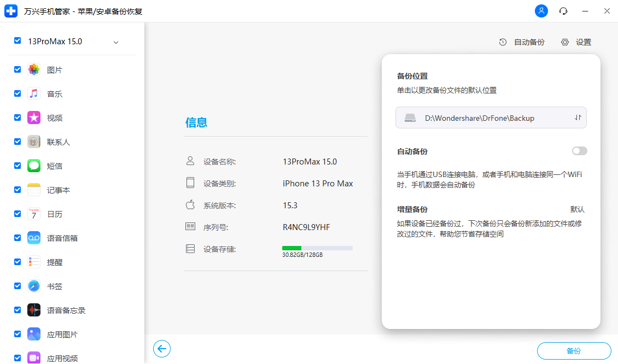Uncheck the 书签 bookmarks checkbox
Viewport: 618px width, 364px height.
pyautogui.click(x=17, y=286)
